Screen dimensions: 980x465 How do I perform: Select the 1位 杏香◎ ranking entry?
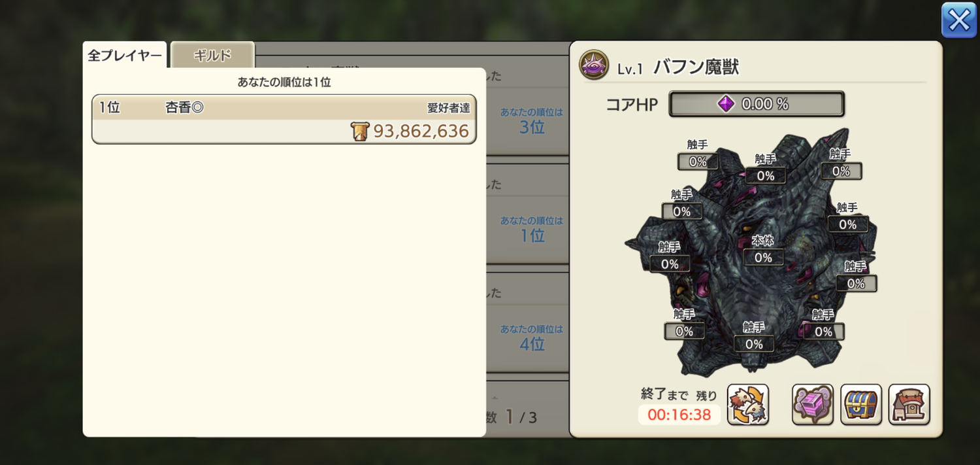click(284, 119)
